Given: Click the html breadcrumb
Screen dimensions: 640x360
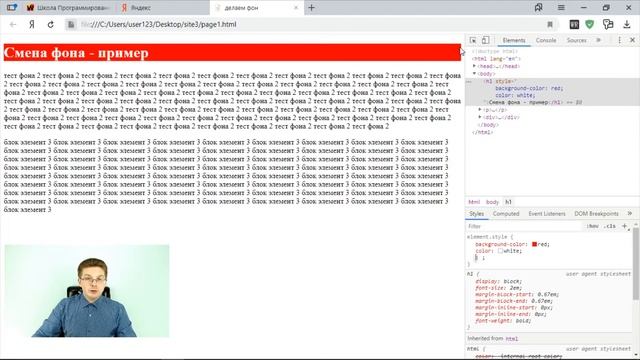Looking at the screenshot, I should 474,202.
